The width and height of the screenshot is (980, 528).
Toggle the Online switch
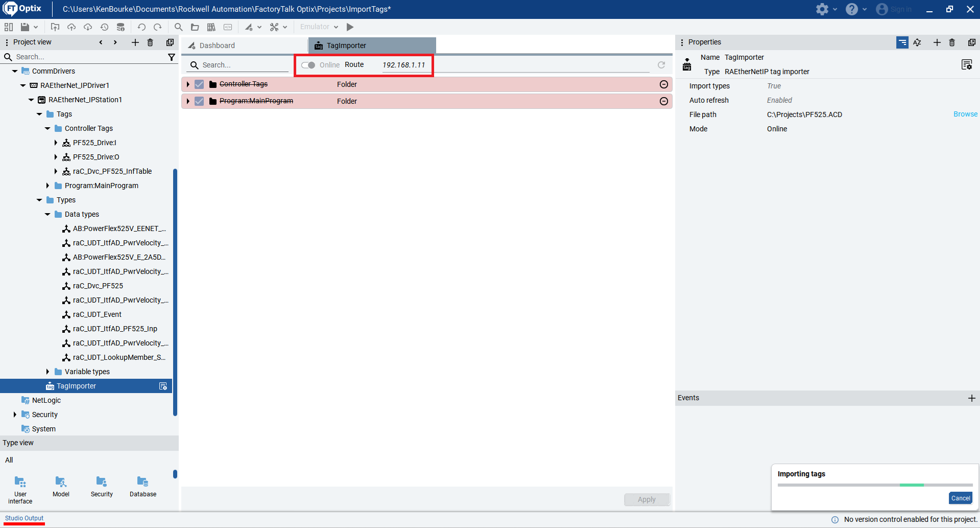pyautogui.click(x=308, y=65)
